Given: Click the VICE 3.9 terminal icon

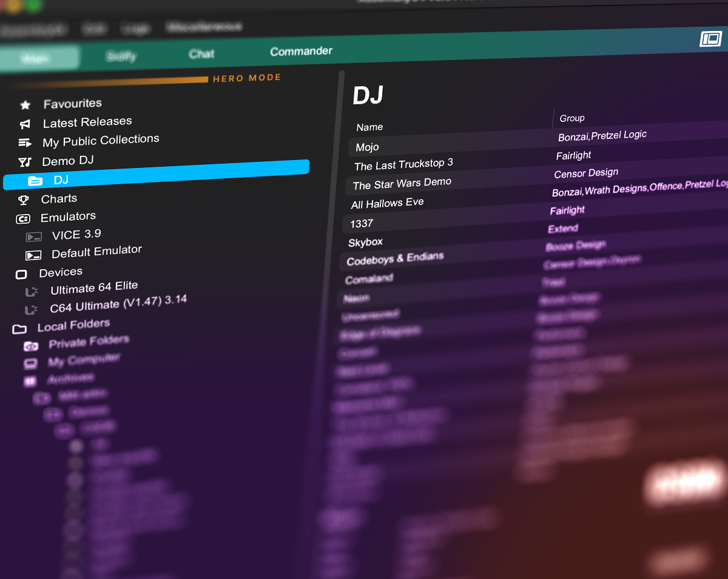Looking at the screenshot, I should 34,236.
